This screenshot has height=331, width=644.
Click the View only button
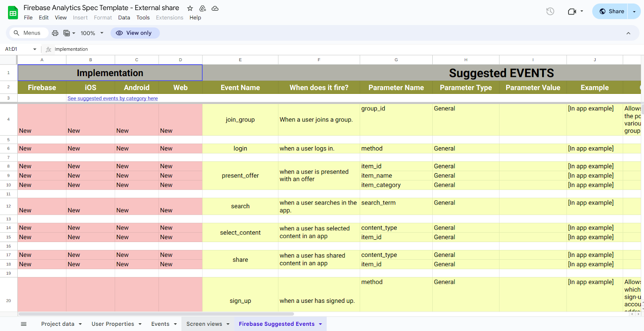(135, 33)
